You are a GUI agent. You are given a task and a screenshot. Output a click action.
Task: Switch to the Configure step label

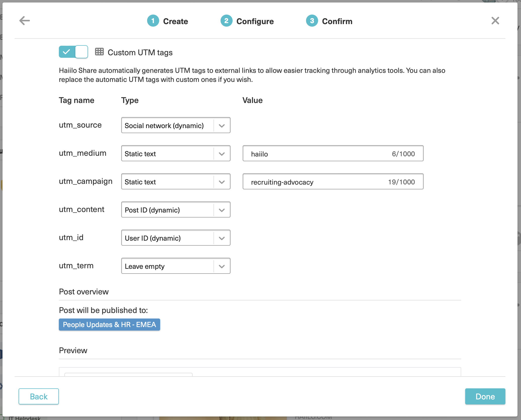[x=255, y=21]
